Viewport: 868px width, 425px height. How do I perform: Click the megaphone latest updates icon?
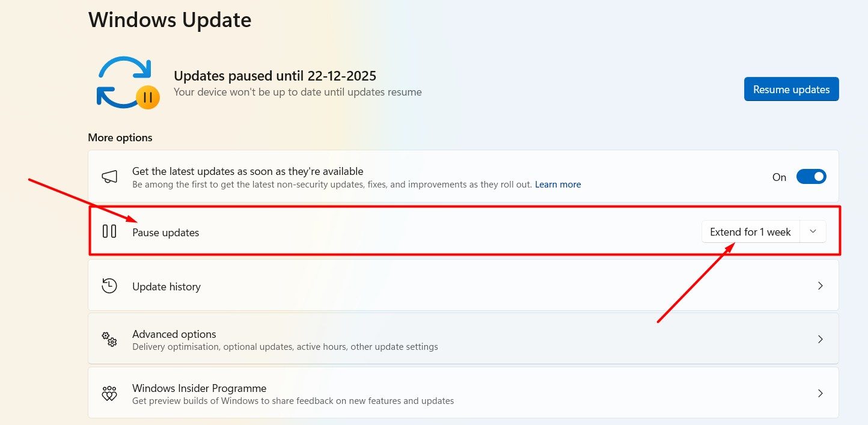[x=109, y=177]
